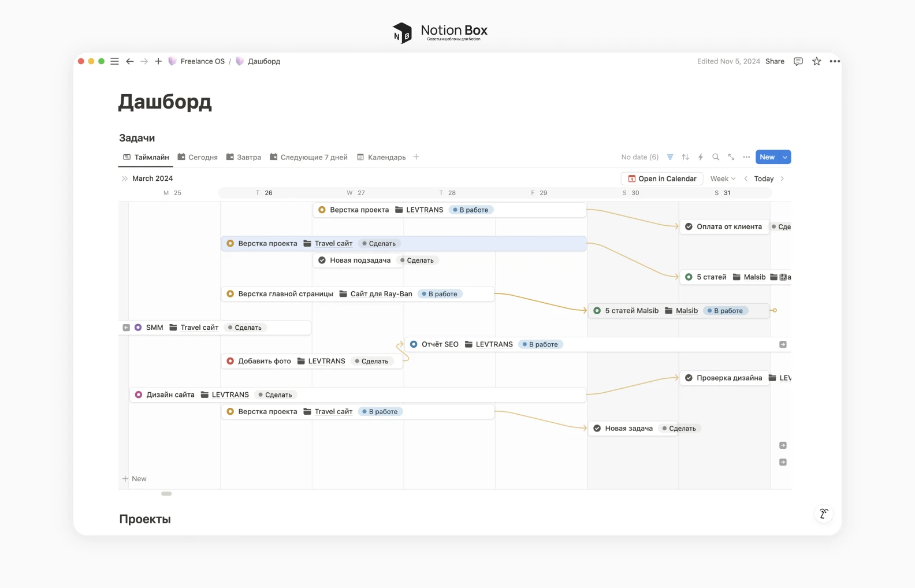Click the Today button
915x588 pixels.
[764, 179]
